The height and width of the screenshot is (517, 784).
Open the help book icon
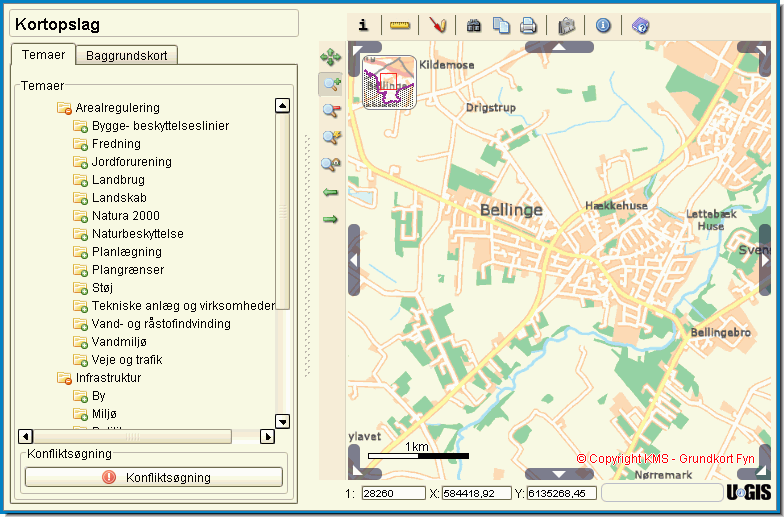pos(640,25)
